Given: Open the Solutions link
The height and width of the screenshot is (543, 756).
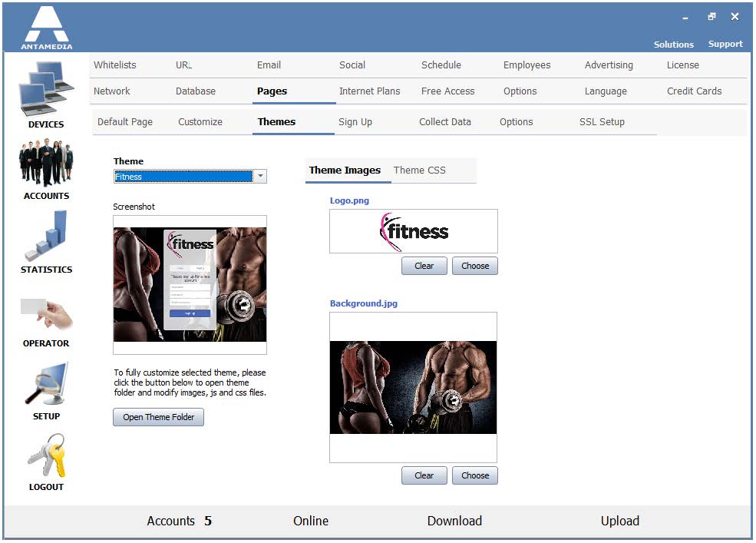Looking at the screenshot, I should pos(674,45).
